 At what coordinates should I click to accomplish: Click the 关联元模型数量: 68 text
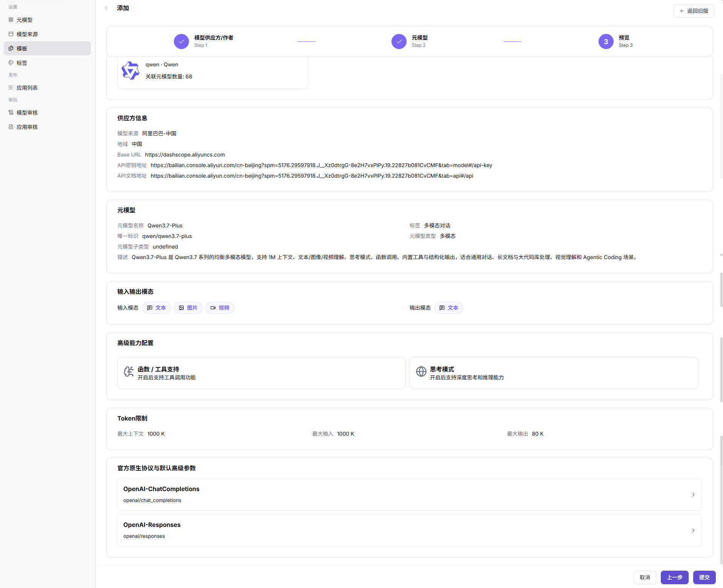click(169, 77)
